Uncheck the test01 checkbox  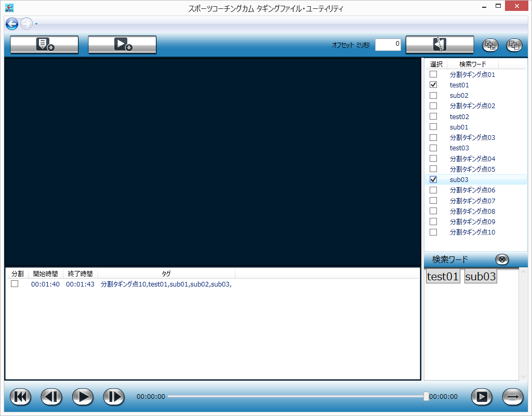pos(433,85)
